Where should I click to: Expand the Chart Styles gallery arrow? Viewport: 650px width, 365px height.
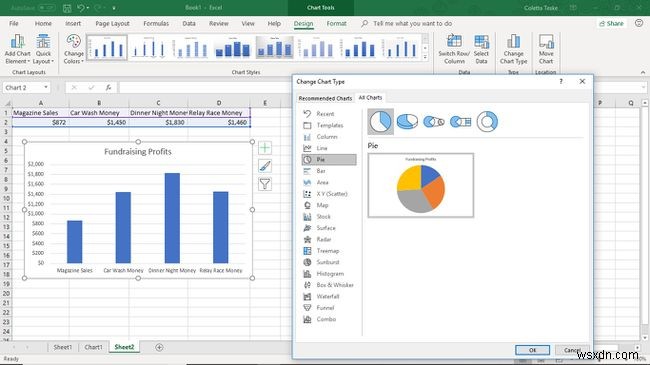(425, 57)
